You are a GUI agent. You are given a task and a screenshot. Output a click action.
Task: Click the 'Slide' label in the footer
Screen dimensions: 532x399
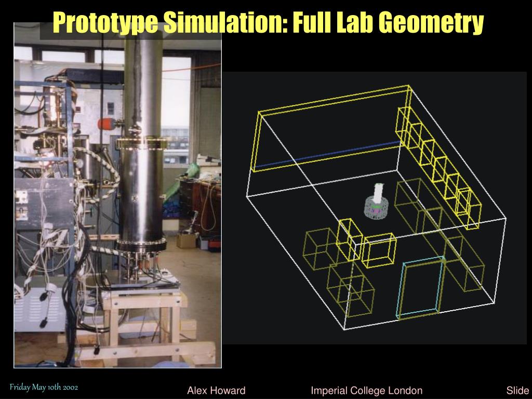[x=518, y=391]
